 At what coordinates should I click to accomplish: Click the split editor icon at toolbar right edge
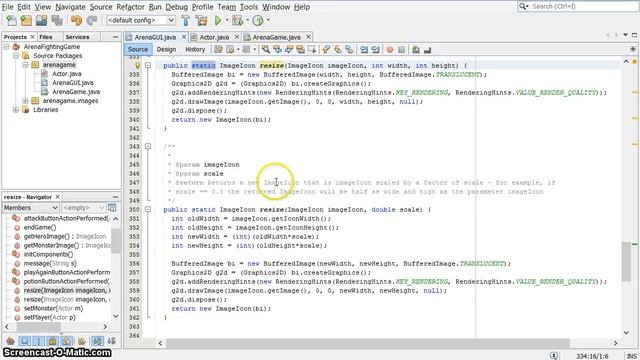tap(633, 49)
